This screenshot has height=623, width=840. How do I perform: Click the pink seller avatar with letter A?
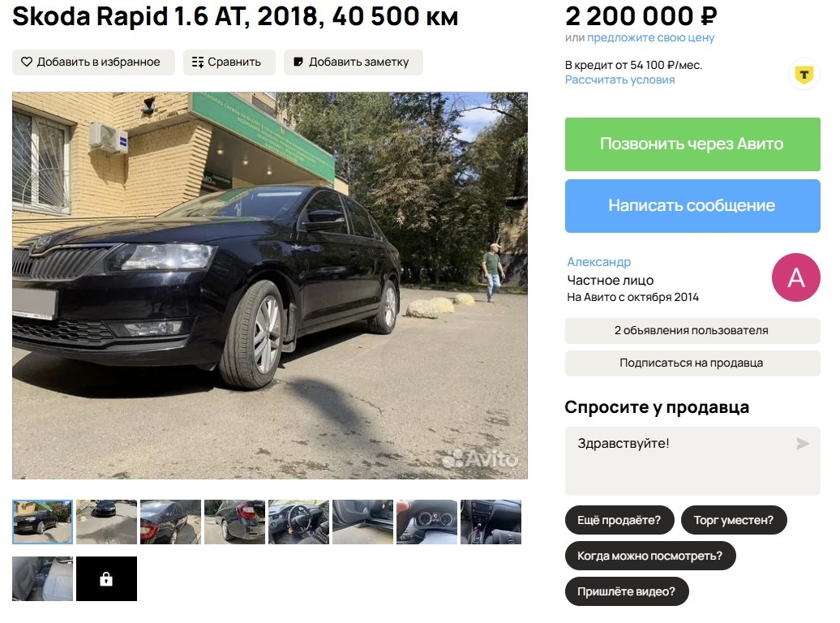tap(795, 277)
